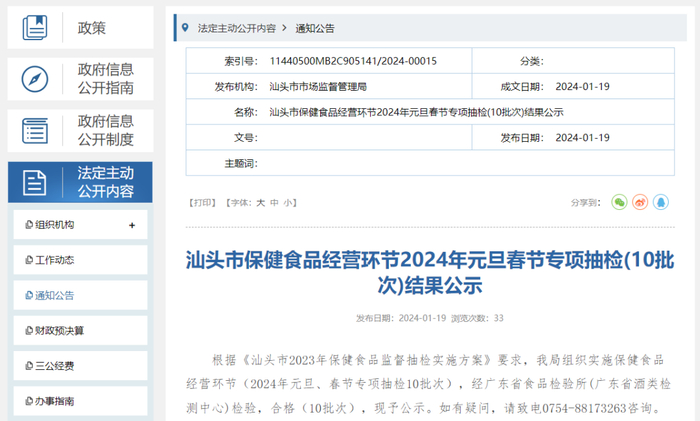Click the small icon beside 三公经费

29,366
